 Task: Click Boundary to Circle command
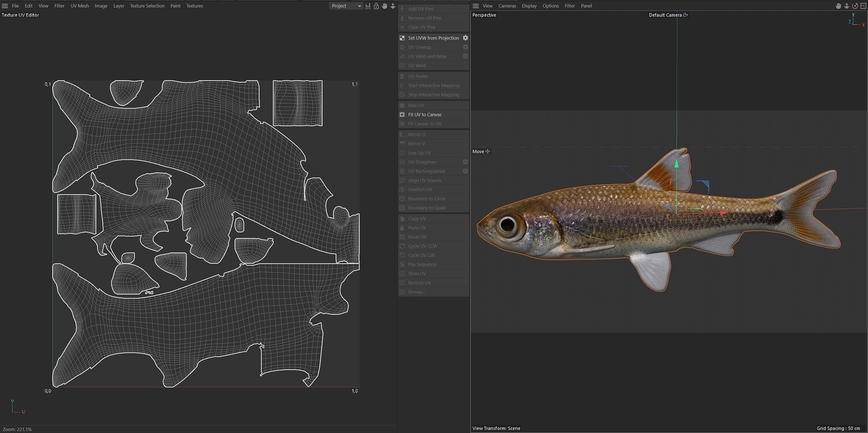[x=433, y=199]
